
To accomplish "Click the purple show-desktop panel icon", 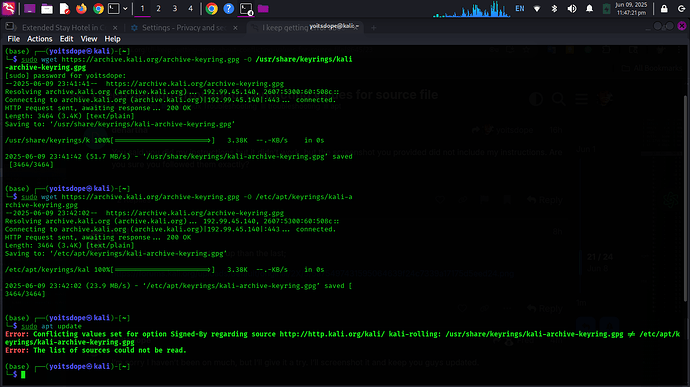I will point(29,9).
